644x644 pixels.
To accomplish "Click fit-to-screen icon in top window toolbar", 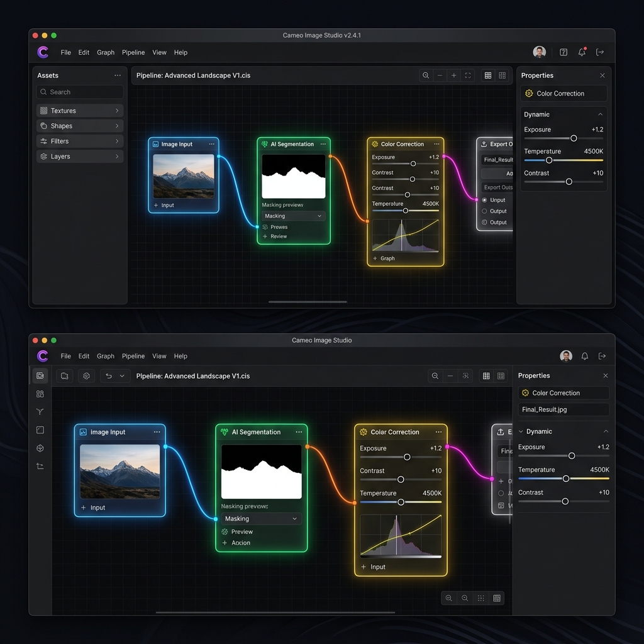I will tap(468, 75).
